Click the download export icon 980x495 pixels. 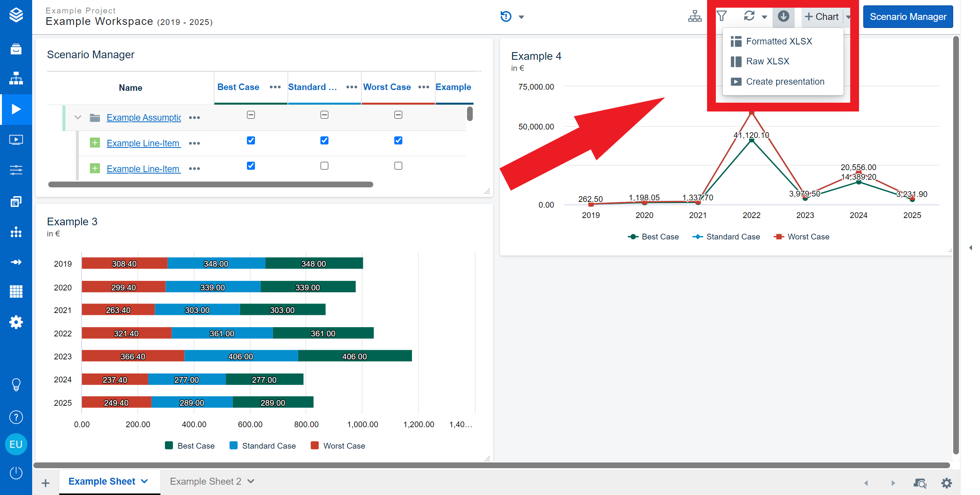pos(783,16)
